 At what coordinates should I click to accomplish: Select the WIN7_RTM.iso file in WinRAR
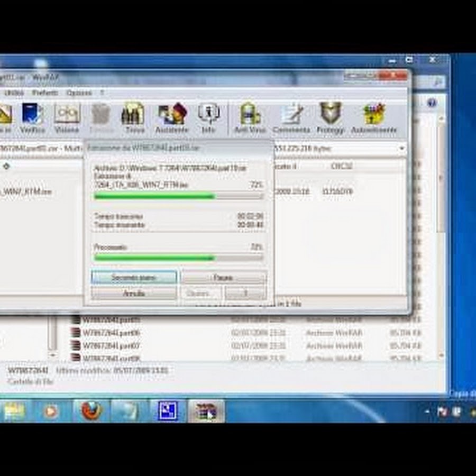pyautogui.click(x=26, y=192)
